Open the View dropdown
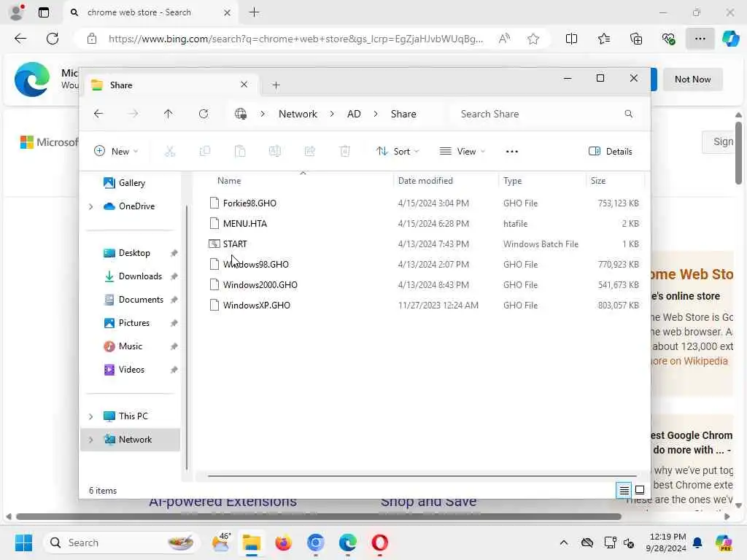The image size is (747, 560). [462, 152]
